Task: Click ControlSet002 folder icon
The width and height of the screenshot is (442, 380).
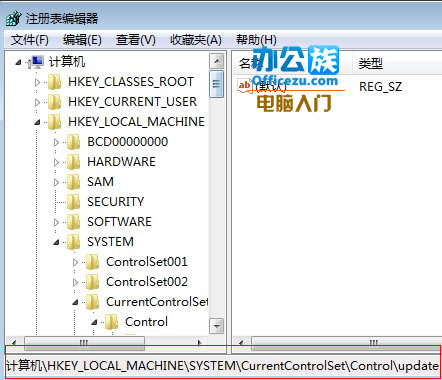Action: [92, 282]
